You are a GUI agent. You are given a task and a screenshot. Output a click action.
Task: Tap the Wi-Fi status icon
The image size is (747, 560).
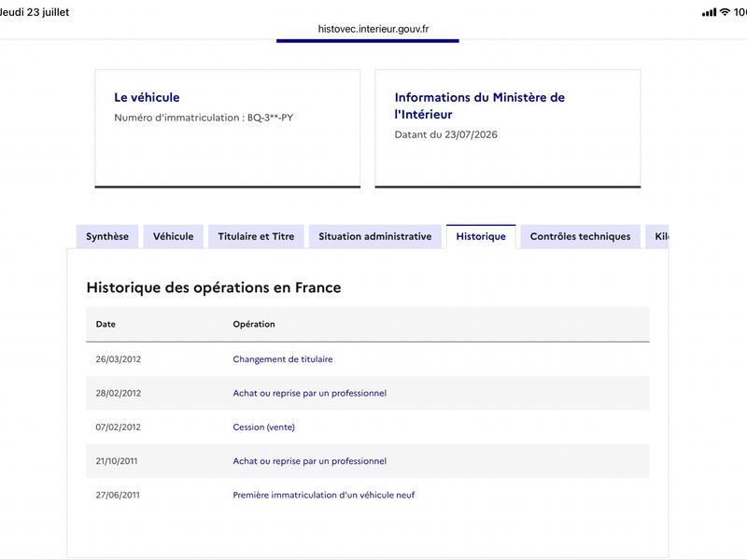[x=725, y=12]
